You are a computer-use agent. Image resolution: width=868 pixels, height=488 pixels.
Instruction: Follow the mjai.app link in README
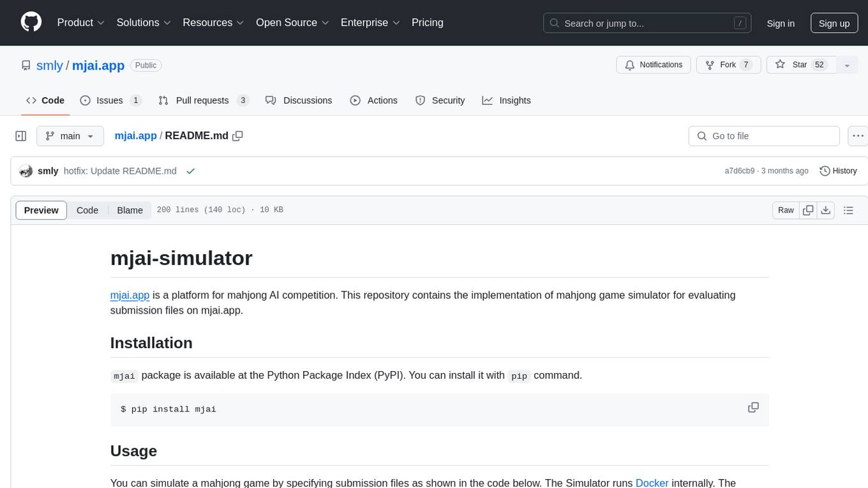[x=130, y=295]
